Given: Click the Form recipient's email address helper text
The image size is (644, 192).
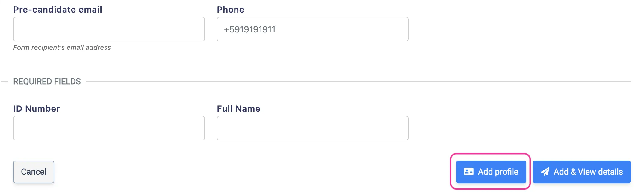Looking at the screenshot, I should (62, 47).
